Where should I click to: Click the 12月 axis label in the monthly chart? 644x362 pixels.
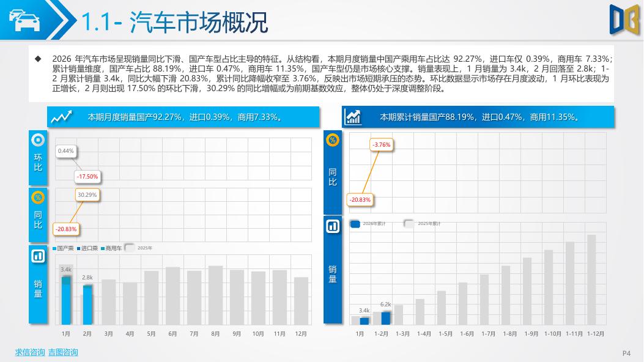tap(301, 334)
